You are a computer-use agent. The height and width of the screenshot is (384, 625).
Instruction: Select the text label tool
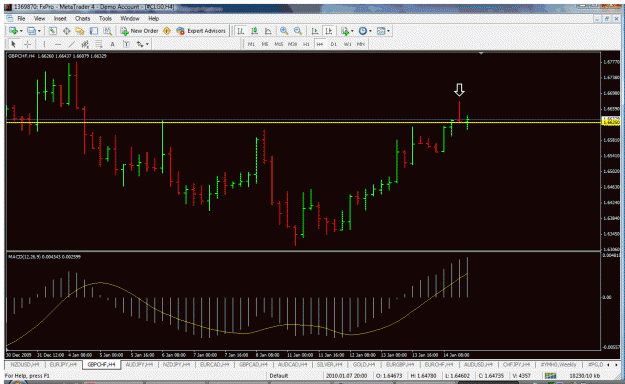click(x=126, y=44)
